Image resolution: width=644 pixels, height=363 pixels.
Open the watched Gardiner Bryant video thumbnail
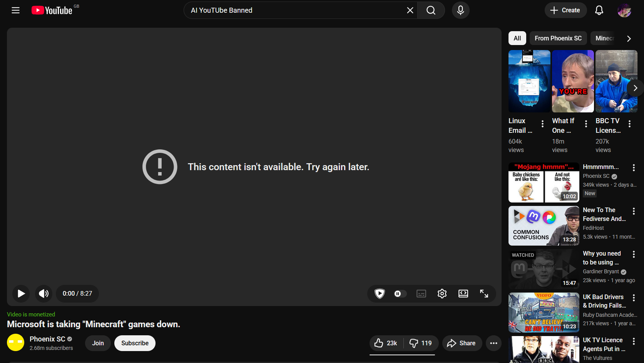tap(544, 269)
